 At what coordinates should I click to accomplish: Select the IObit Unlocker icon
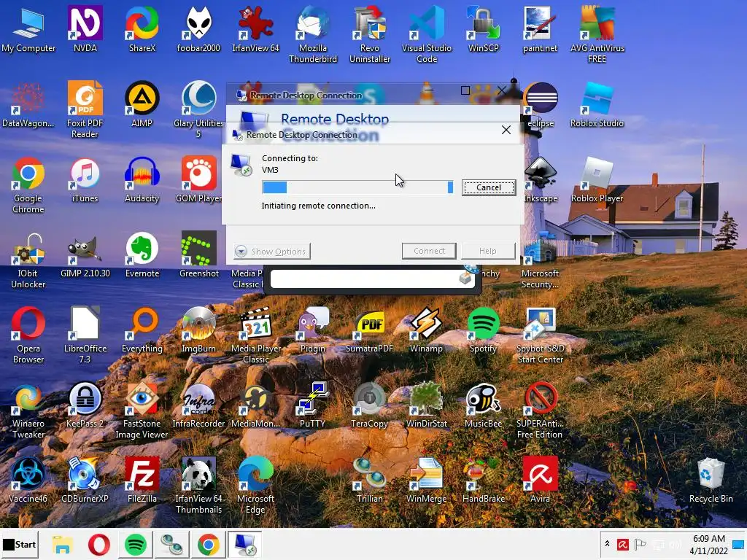28,260
